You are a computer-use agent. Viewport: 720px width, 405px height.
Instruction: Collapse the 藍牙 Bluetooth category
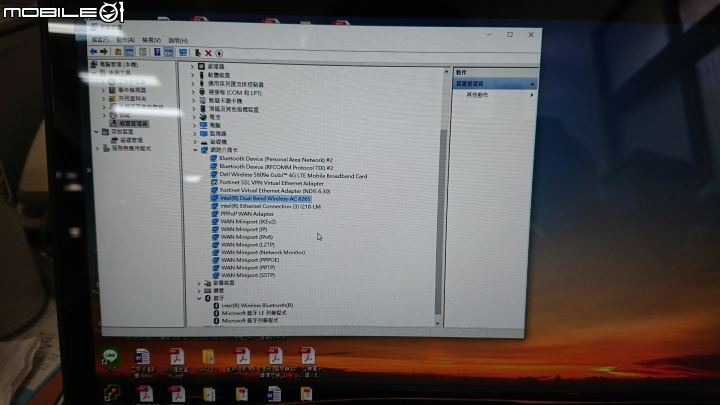(x=199, y=298)
